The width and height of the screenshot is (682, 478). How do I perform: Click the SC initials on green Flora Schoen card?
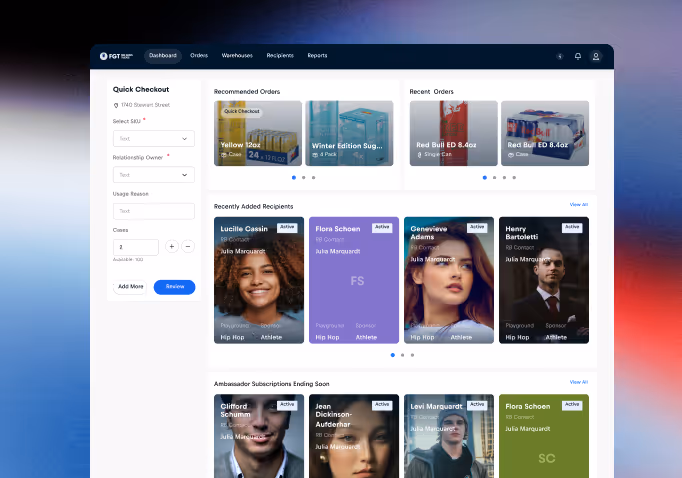pos(547,458)
